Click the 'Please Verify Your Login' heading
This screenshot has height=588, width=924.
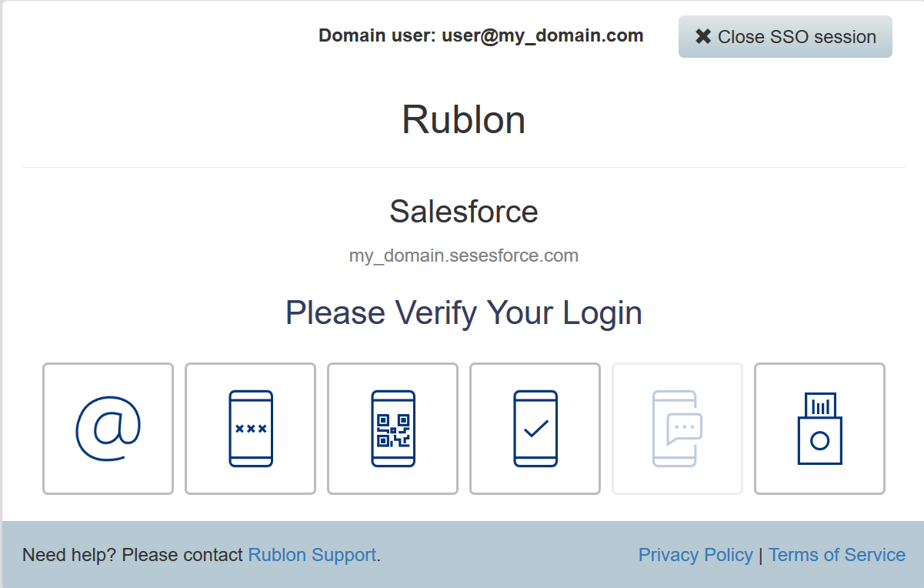pos(463,313)
